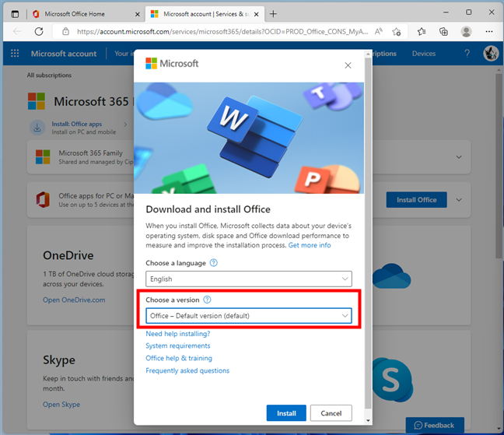Click the Microsoft logo in dialog

172,63
